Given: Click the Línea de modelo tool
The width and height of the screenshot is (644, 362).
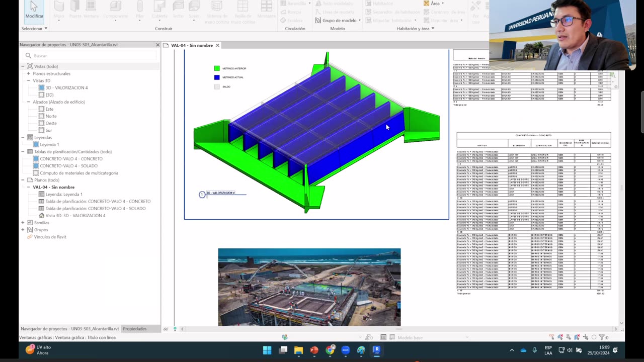Looking at the screenshot, I should [335, 12].
